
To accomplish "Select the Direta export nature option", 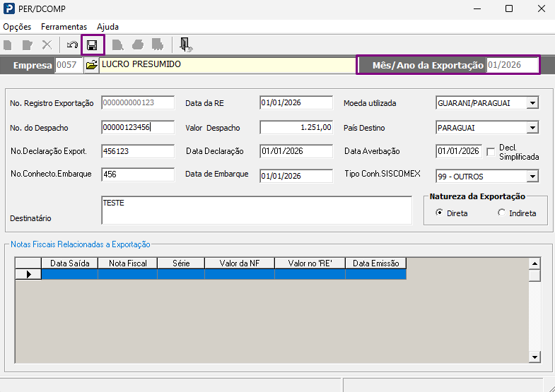I will pos(439,213).
